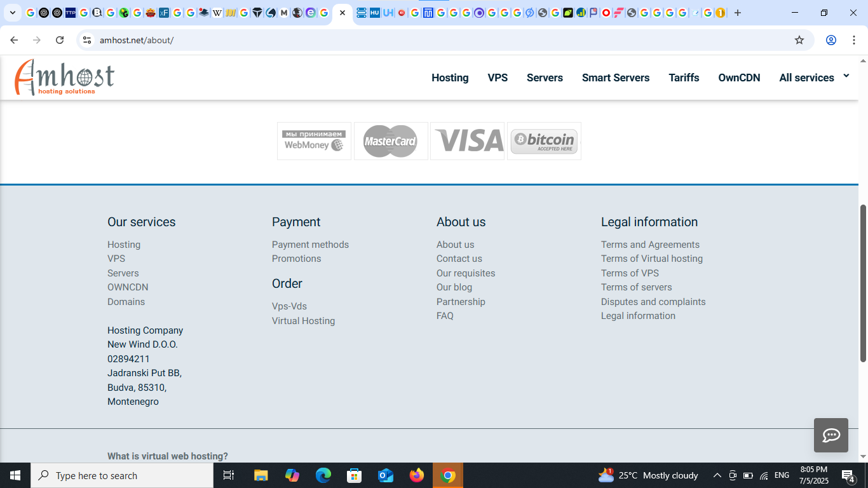Show hidden system tray icons
This screenshot has width=868, height=488.
tap(717, 475)
